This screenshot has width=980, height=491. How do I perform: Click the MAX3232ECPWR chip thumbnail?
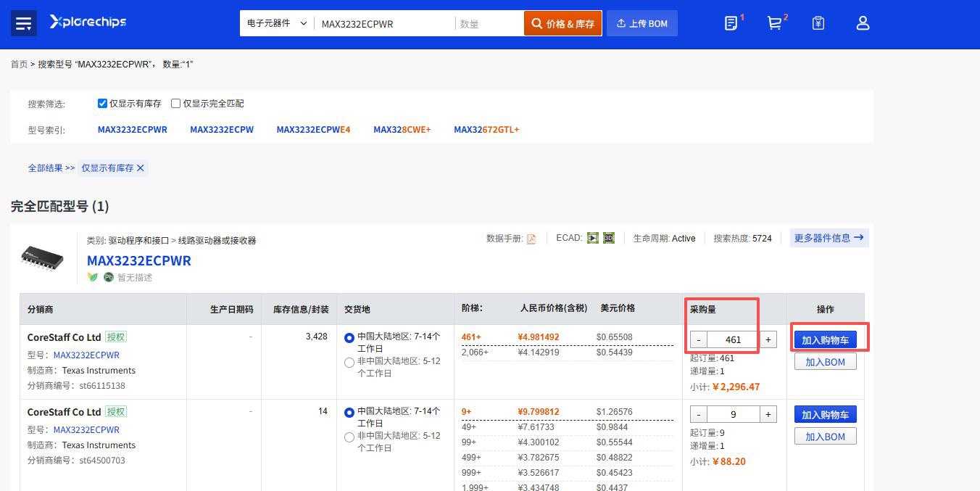click(x=42, y=258)
